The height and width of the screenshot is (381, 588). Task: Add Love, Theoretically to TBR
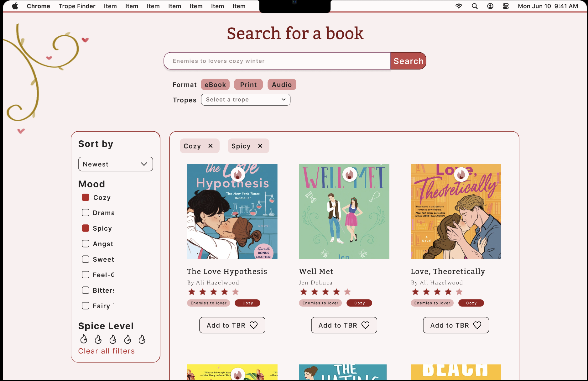[x=456, y=325]
